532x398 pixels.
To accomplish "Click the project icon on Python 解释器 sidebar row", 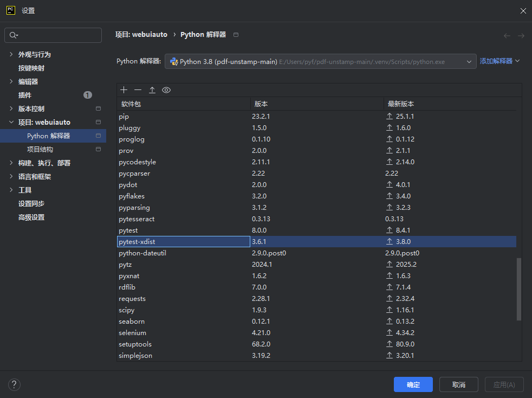I will [99, 136].
